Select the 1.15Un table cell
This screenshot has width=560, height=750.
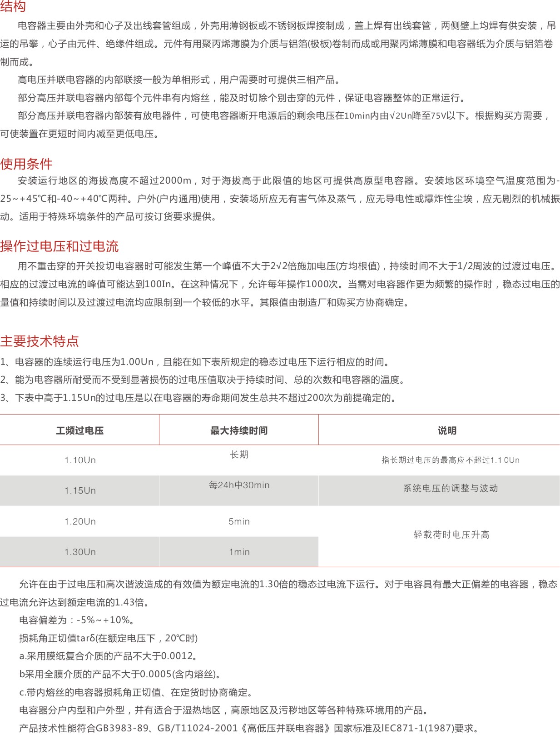(x=80, y=490)
